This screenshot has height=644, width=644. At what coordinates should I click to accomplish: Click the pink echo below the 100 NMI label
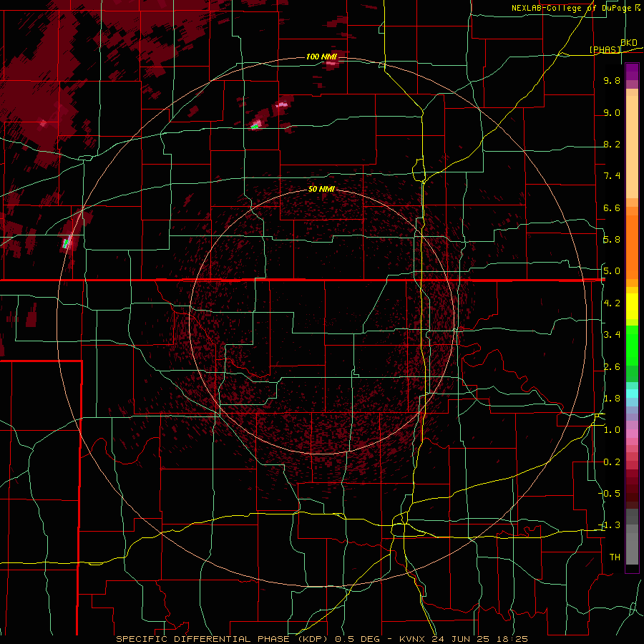[x=331, y=64]
